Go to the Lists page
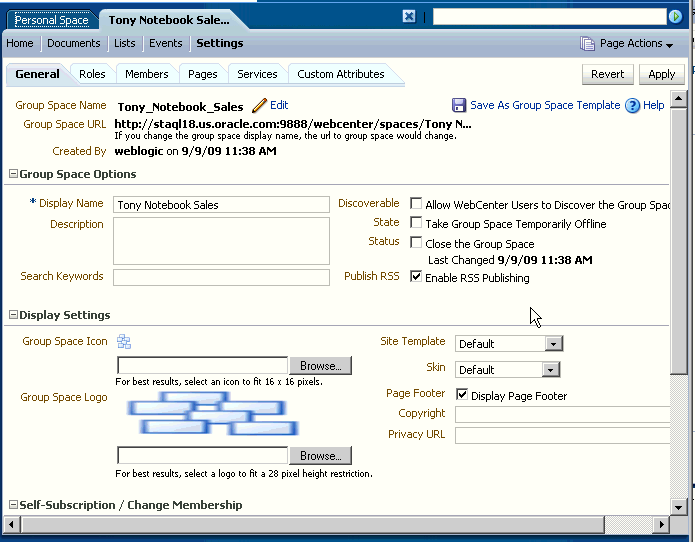This screenshot has height=542, width=695. [x=125, y=43]
